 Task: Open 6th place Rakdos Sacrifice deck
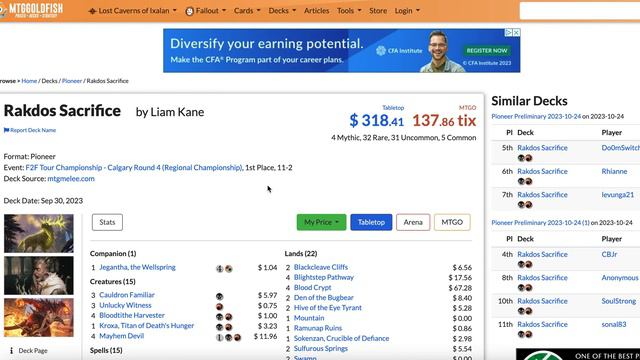(542, 171)
